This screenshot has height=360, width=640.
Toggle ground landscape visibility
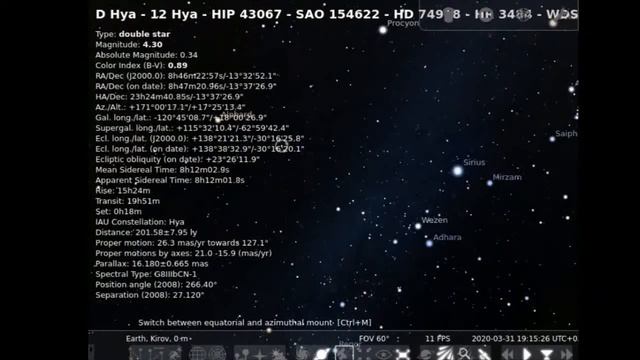242,353
